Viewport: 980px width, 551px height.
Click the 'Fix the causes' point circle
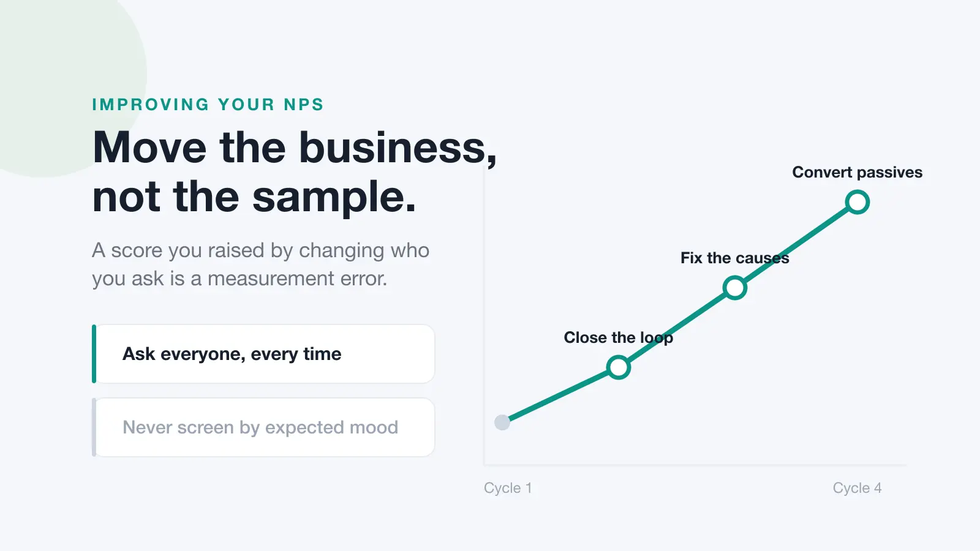click(735, 288)
